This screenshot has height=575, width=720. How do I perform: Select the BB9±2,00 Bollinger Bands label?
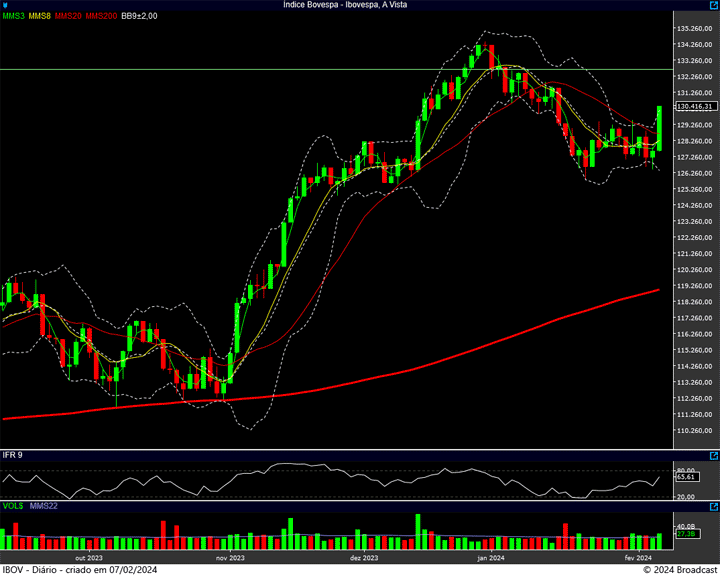click(x=139, y=16)
